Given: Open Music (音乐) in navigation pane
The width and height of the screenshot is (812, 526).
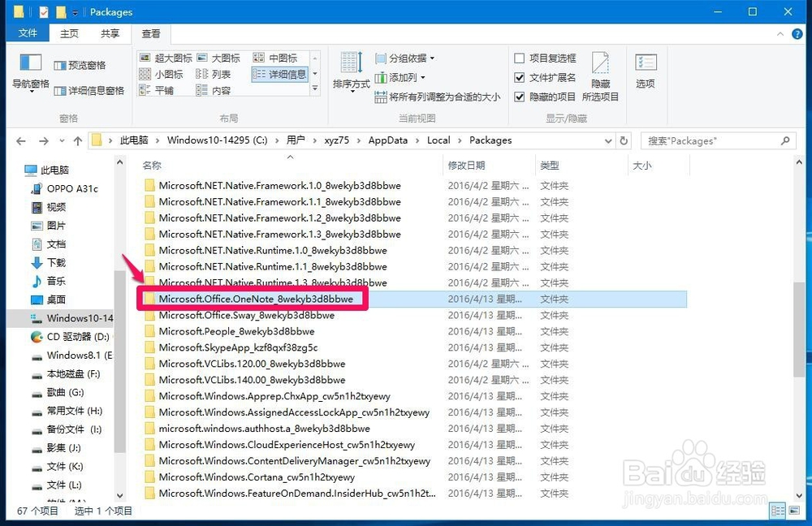Looking at the screenshot, I should pyautogui.click(x=49, y=281).
